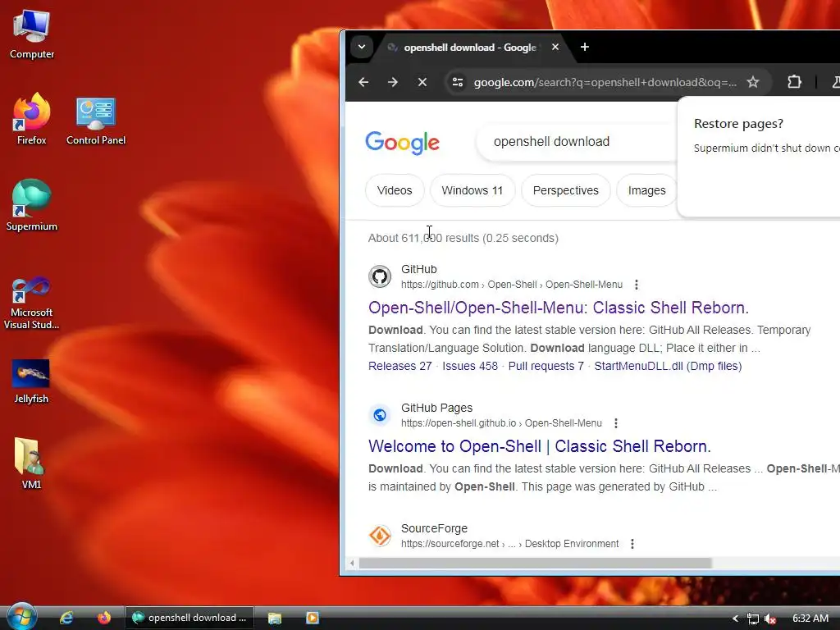This screenshot has height=630, width=840.
Task: Filter results by Windows 11
Action: [x=472, y=190]
